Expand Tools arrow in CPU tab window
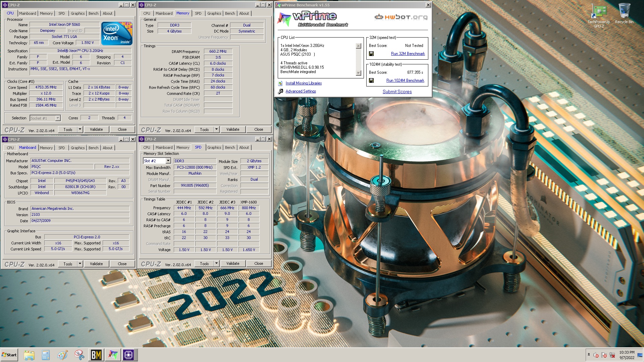This screenshot has height=362, width=644. coord(80,129)
